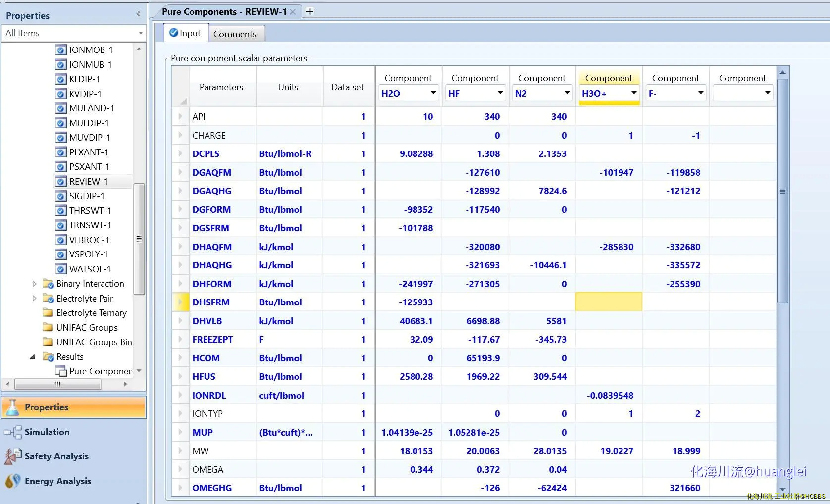Viewport: 830px width, 504px height.
Task: Collapse the Properties navigation pane
Action: [138, 15]
